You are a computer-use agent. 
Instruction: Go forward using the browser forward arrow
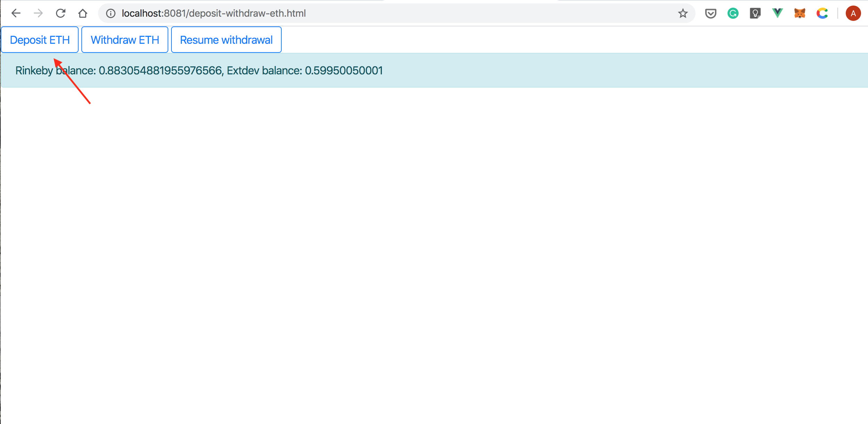tap(38, 13)
